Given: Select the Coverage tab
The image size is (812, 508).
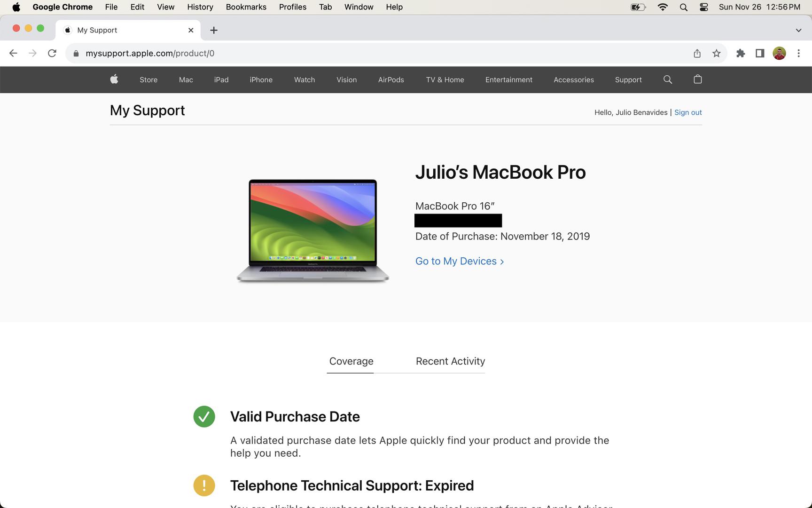Looking at the screenshot, I should [351, 361].
